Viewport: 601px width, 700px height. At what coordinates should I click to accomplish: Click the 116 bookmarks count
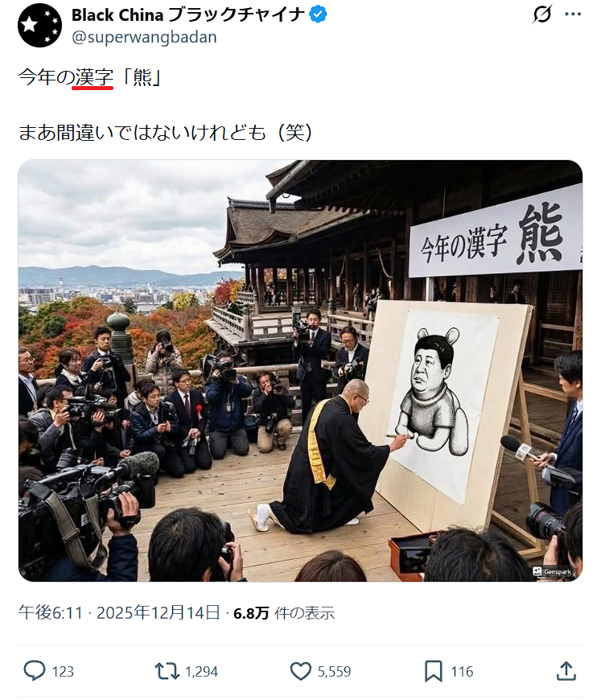(x=462, y=671)
